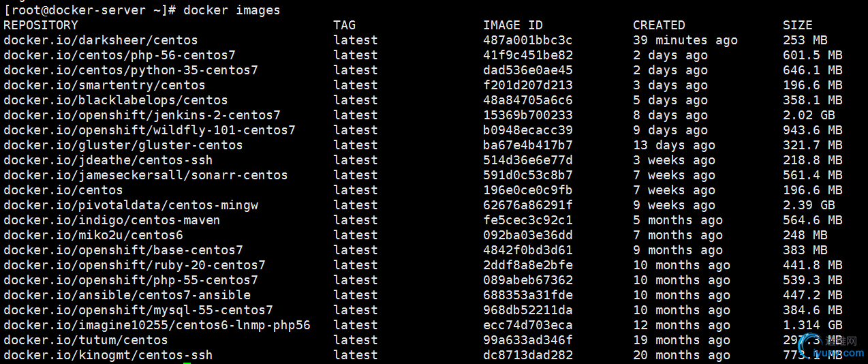Click the IMAGE ID column header
The width and height of the screenshot is (868, 364).
pos(513,25)
